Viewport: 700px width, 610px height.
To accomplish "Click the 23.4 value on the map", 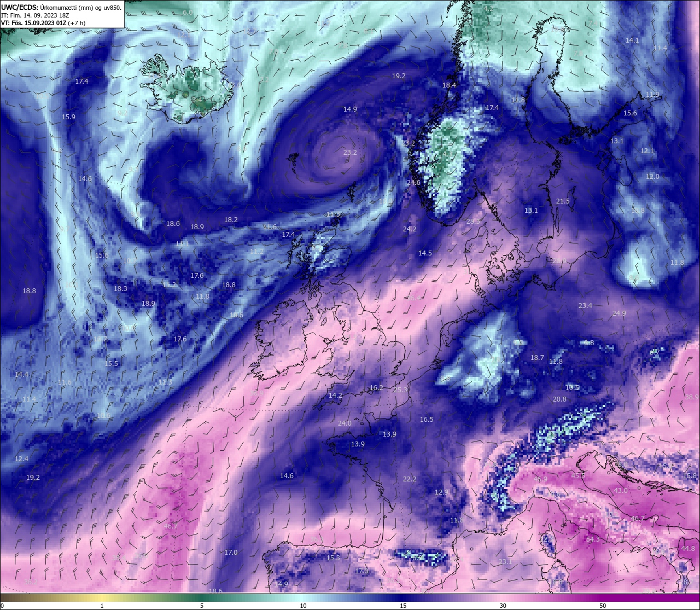I will (x=585, y=305).
